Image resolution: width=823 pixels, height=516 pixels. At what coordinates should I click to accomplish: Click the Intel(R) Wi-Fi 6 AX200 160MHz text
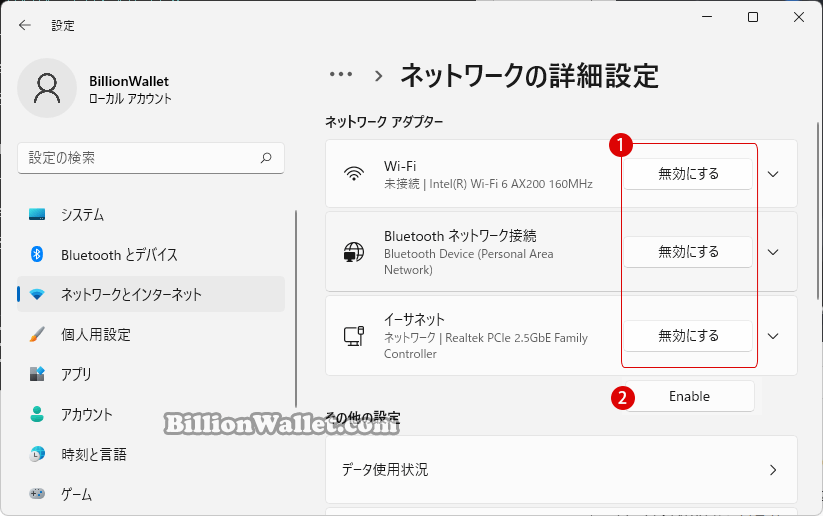tap(511, 184)
